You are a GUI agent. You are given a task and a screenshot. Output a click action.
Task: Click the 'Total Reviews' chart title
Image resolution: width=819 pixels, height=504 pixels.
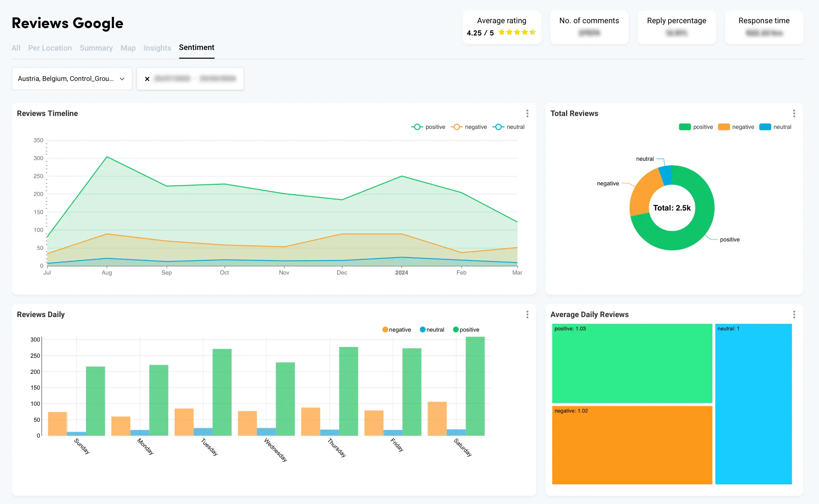coord(574,113)
